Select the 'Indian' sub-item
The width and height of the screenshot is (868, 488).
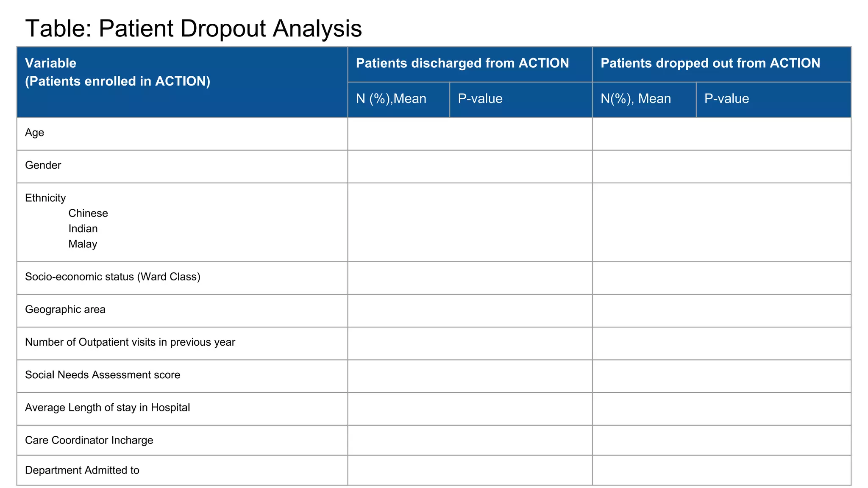[x=83, y=229]
